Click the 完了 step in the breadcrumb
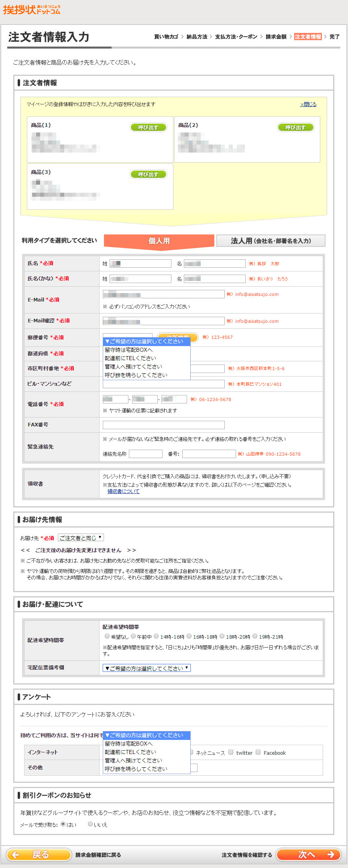 (x=335, y=37)
